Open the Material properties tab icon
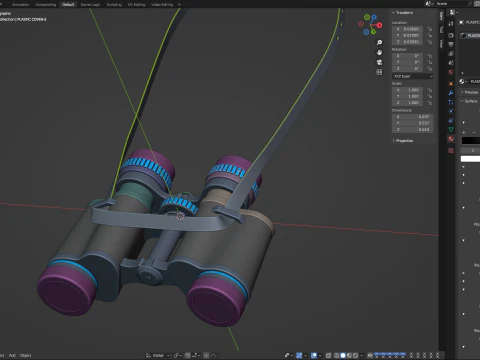Screen dimensions: 480x360 [451, 139]
